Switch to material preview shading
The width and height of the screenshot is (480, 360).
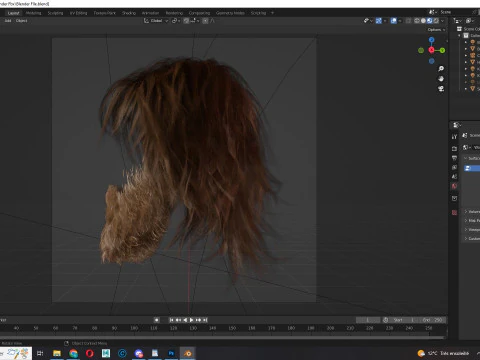click(x=430, y=21)
